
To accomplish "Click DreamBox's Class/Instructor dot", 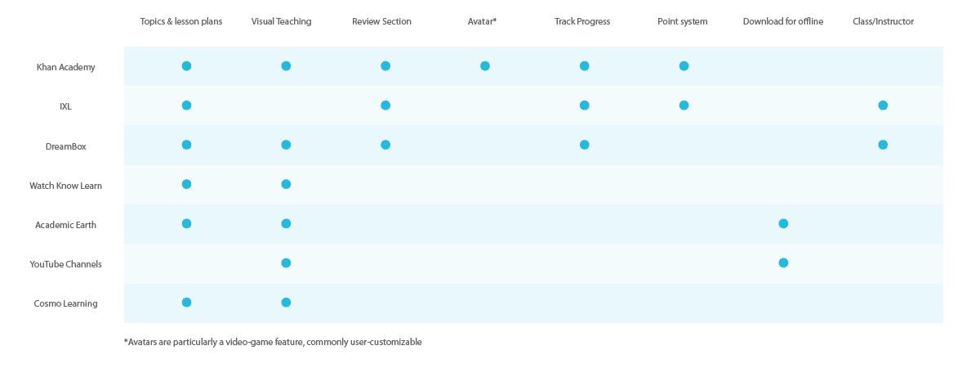I will pyautogui.click(x=883, y=145).
